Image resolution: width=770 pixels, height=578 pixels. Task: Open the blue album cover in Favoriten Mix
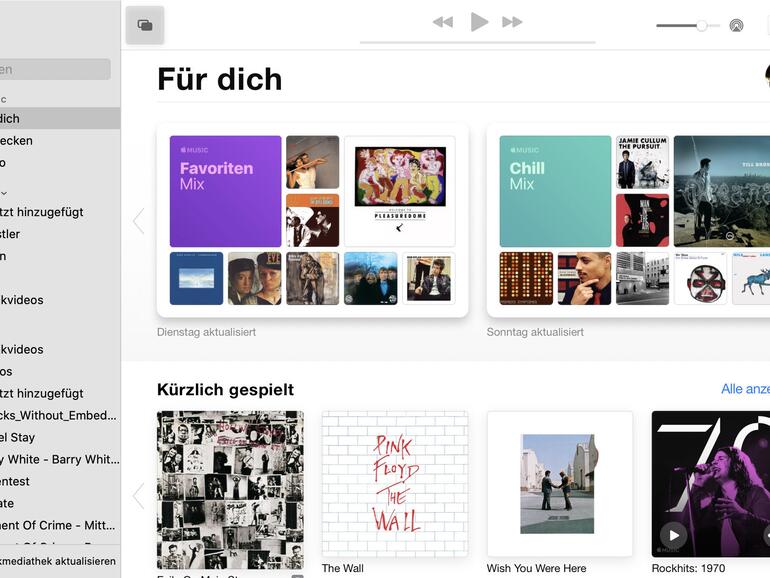196,278
